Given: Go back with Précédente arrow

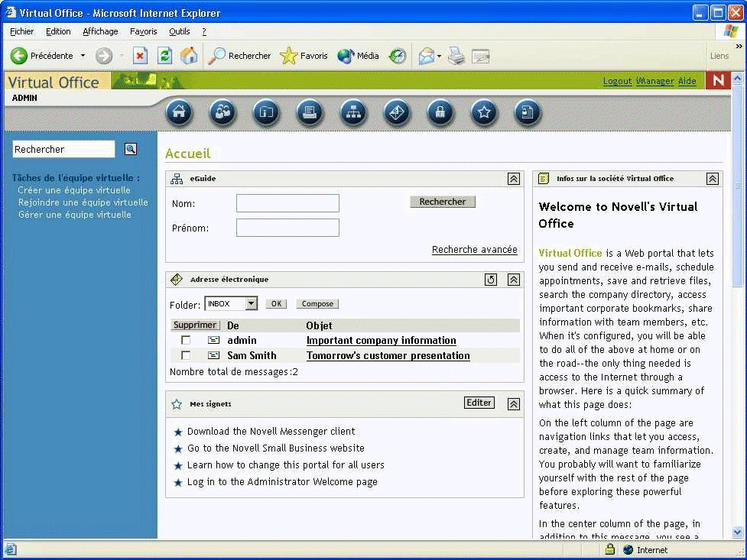Looking at the screenshot, I should pos(41,56).
